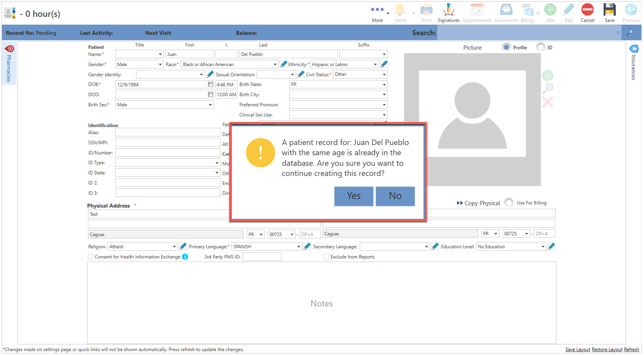Image resolution: width=644 pixels, height=355 pixels.
Task: Open the Signatures toolbar icon
Action: [x=448, y=10]
